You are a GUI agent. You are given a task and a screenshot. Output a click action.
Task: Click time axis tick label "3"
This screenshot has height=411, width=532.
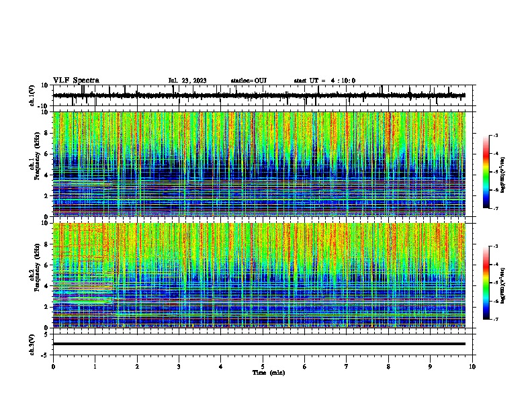(x=179, y=367)
